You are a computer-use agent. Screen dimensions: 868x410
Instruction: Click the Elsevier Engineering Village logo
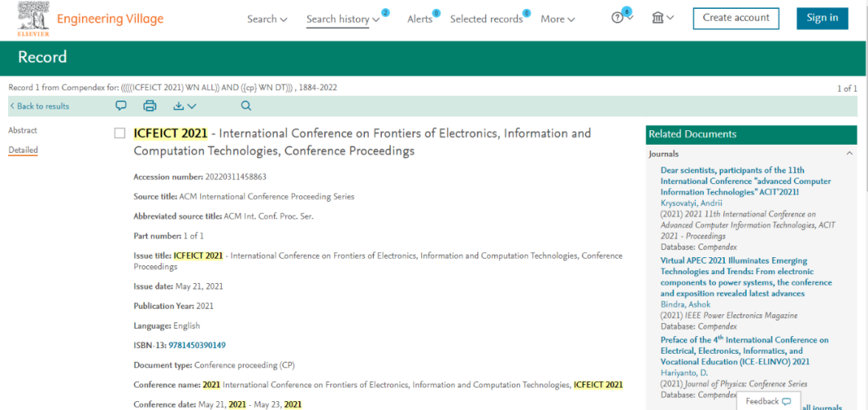coord(90,18)
